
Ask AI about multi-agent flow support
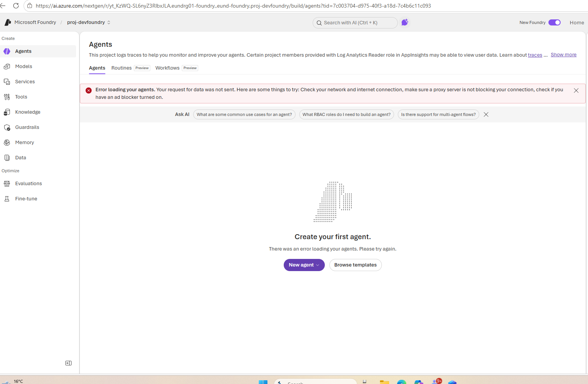pyautogui.click(x=439, y=114)
